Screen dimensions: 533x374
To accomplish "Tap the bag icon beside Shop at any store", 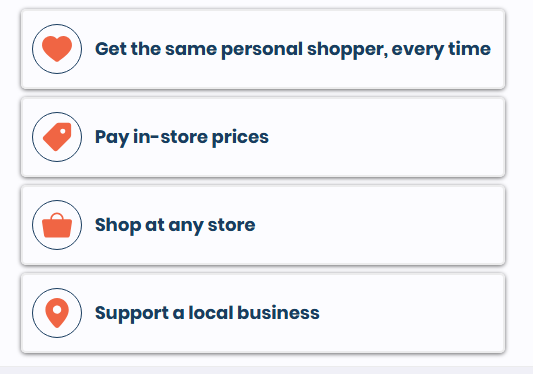I will (57, 225).
